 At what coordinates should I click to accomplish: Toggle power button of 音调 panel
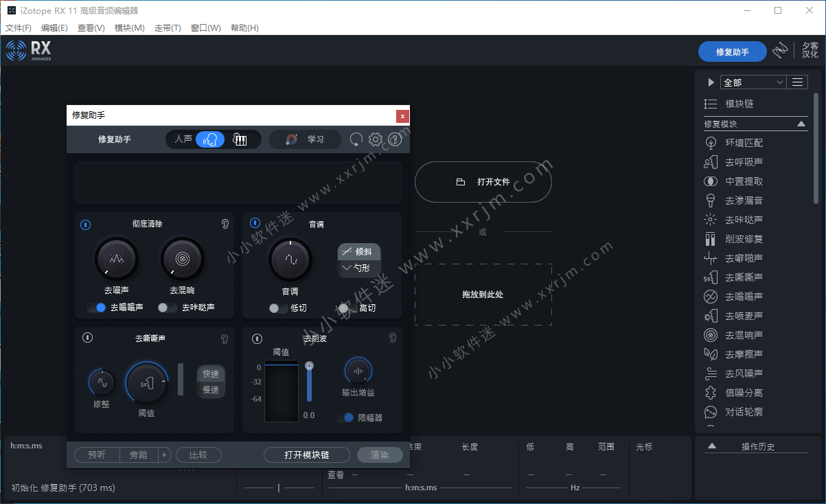[x=255, y=222]
